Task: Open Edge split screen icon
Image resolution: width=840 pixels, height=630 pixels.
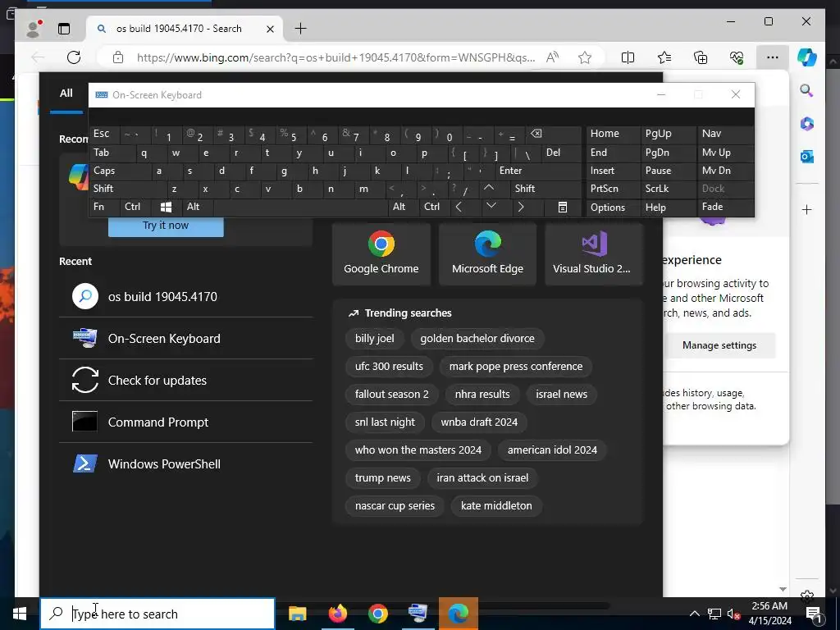Action: pyautogui.click(x=628, y=57)
